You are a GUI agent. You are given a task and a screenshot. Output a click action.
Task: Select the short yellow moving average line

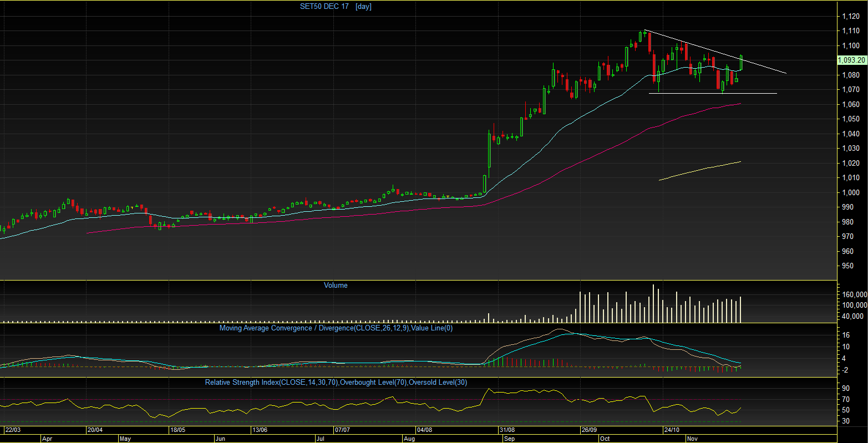coord(700,171)
